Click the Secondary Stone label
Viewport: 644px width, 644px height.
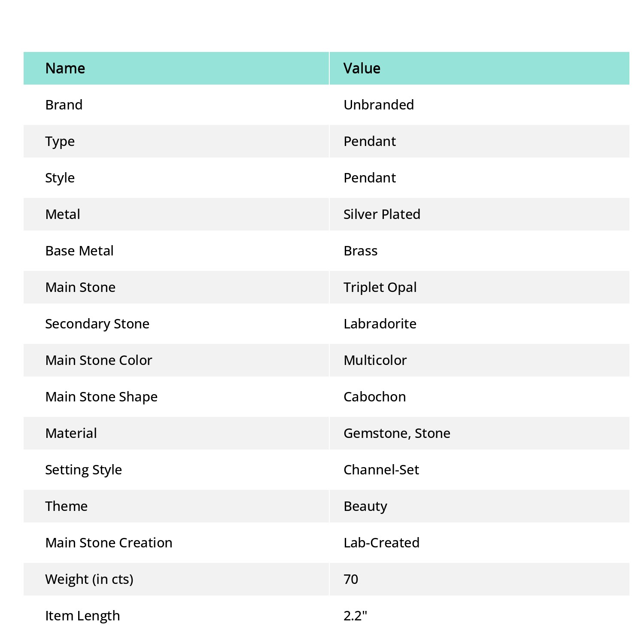[x=97, y=324]
